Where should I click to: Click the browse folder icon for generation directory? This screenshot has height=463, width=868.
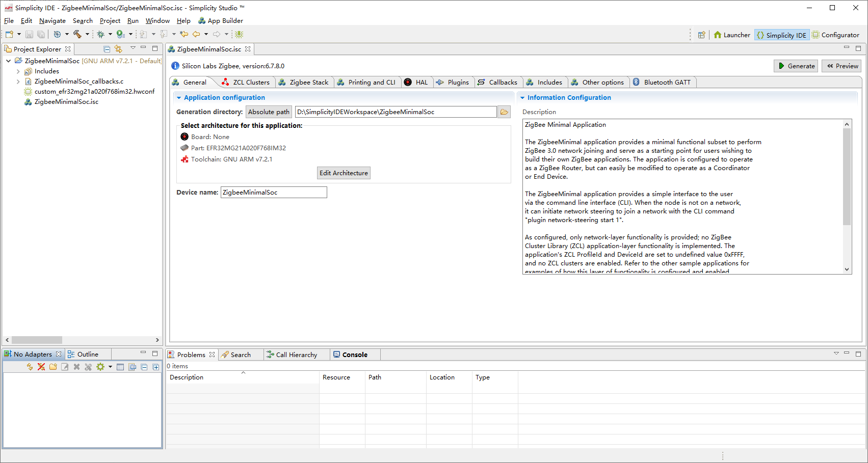pyautogui.click(x=504, y=112)
